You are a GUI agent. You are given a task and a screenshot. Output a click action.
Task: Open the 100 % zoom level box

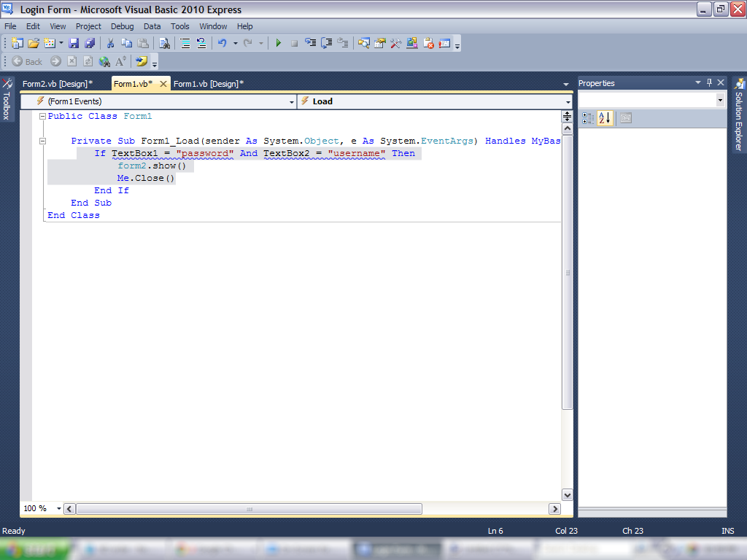tap(35, 508)
